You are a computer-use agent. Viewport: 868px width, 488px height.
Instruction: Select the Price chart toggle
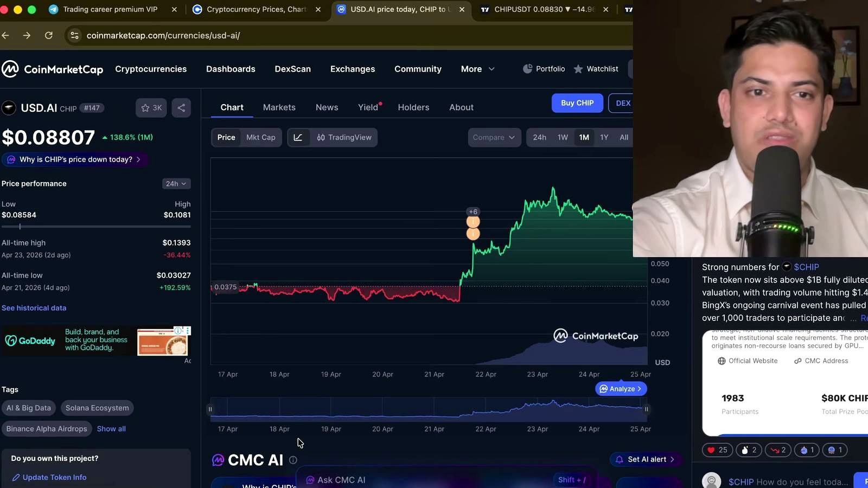(x=226, y=137)
